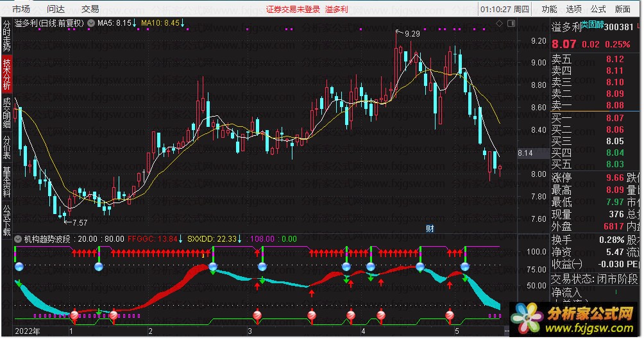Click the 类固醇 sector tag link
The image size is (644, 339).
click(x=592, y=24)
